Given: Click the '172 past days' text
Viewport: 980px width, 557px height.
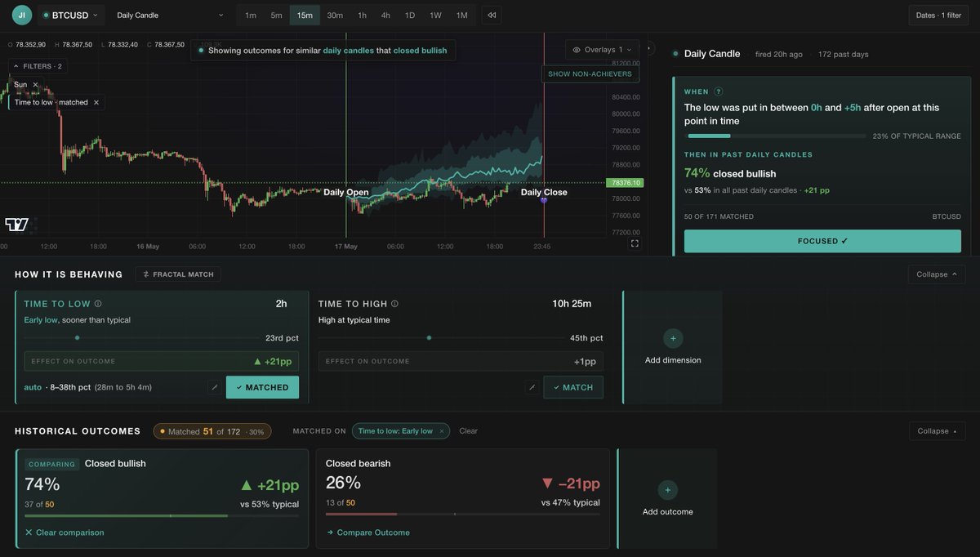Looking at the screenshot, I should coord(844,54).
